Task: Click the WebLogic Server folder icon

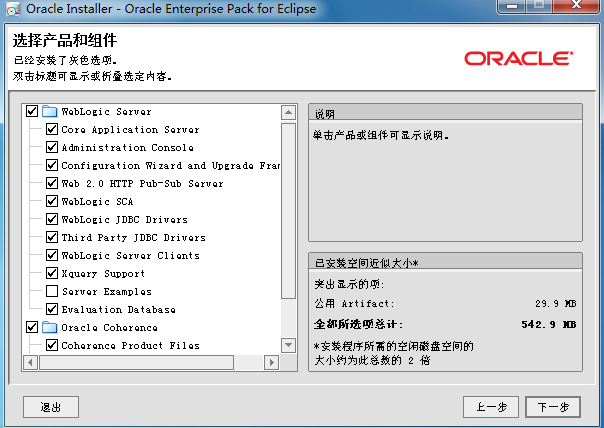Action: (49, 111)
